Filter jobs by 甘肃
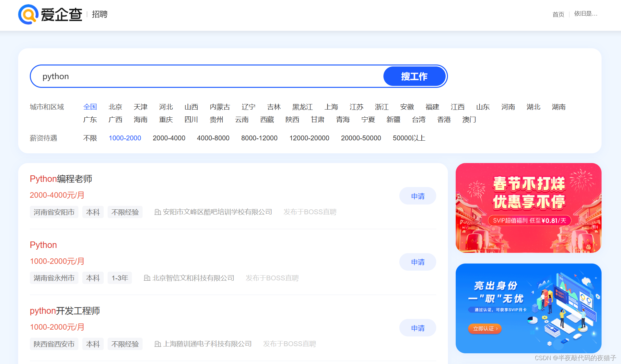 pyautogui.click(x=318, y=120)
